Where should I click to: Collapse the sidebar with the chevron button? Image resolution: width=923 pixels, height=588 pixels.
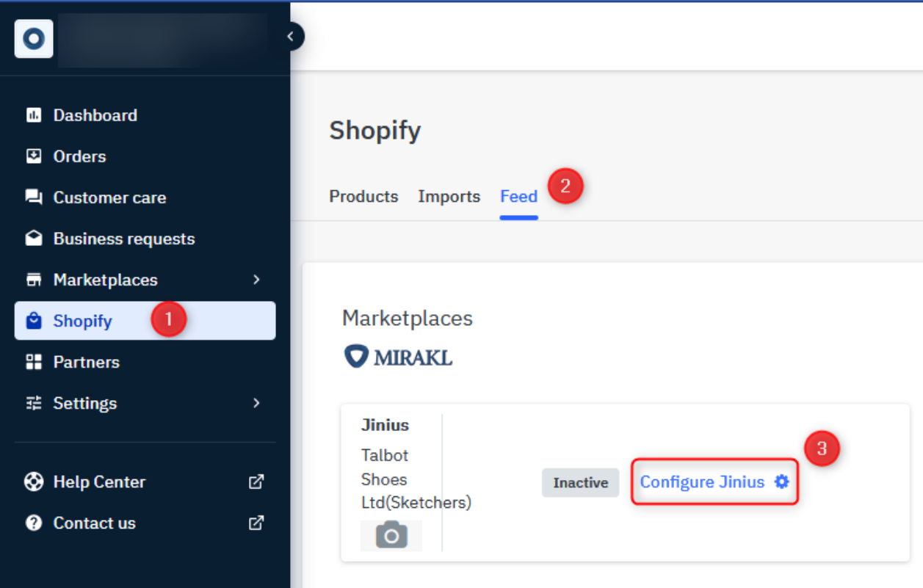(x=292, y=35)
